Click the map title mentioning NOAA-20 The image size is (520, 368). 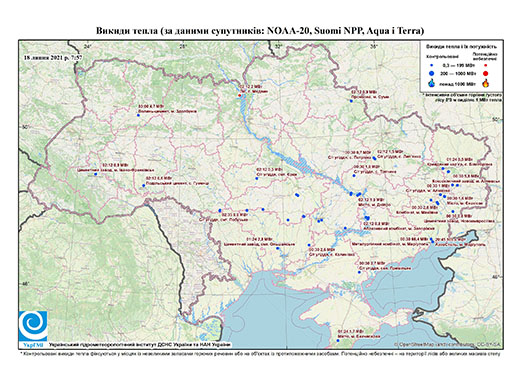(260, 31)
